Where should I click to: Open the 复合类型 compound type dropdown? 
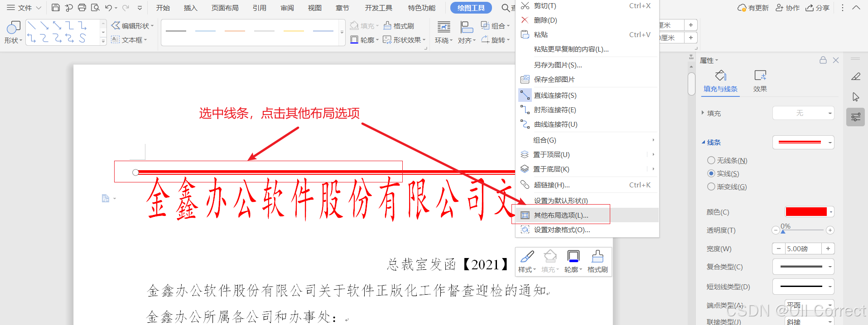[x=803, y=267]
